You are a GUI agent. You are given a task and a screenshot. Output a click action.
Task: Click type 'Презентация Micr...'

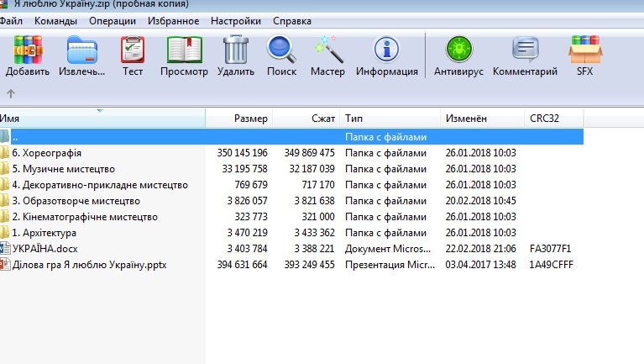390,265
